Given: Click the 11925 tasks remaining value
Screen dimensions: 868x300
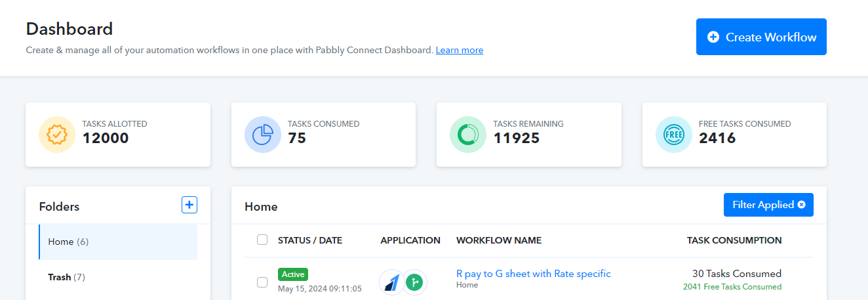Looking at the screenshot, I should point(517,138).
